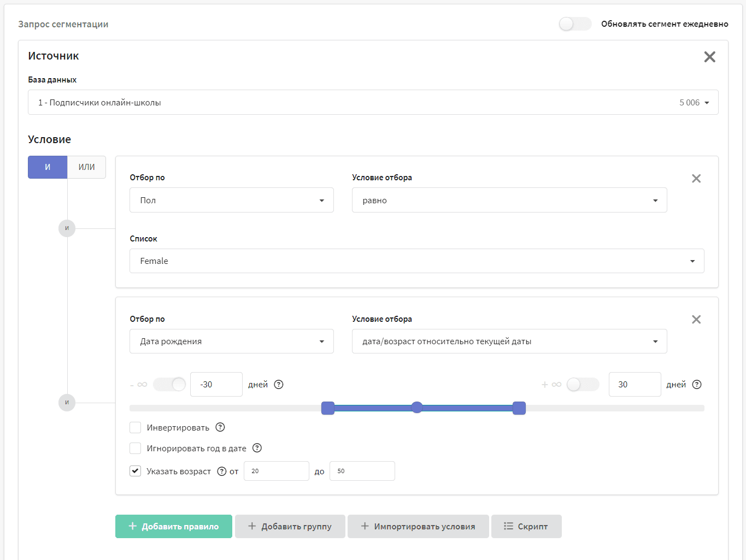
Task: Toggle Обновлять сегмент ежедневно switch
Action: 575,24
